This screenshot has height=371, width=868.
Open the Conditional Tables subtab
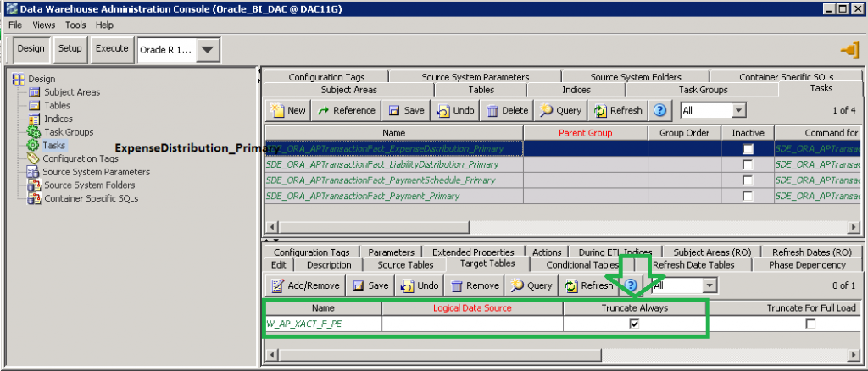582,265
